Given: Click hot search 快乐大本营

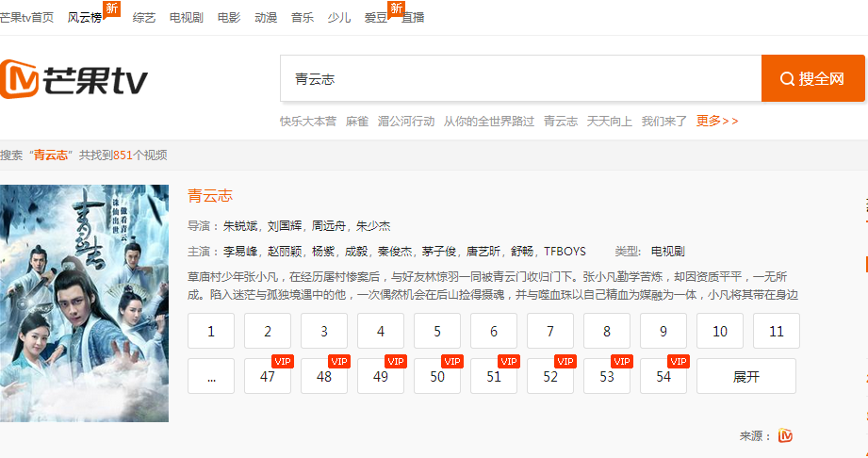Looking at the screenshot, I should pyautogui.click(x=308, y=122).
